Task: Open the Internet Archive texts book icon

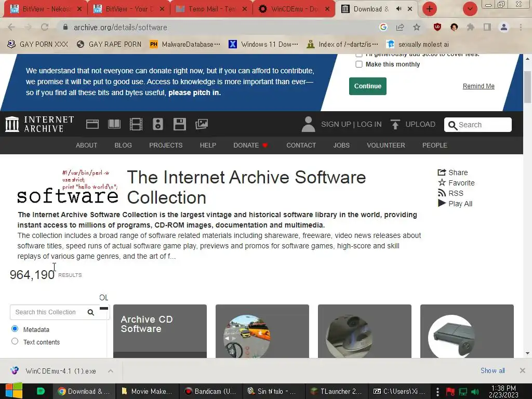Action: [x=114, y=124]
